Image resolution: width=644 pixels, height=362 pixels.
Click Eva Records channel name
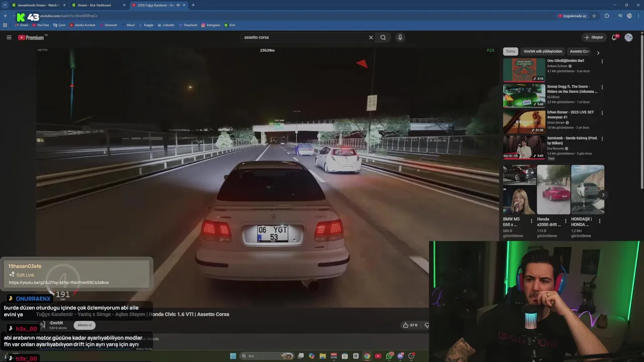point(556,148)
